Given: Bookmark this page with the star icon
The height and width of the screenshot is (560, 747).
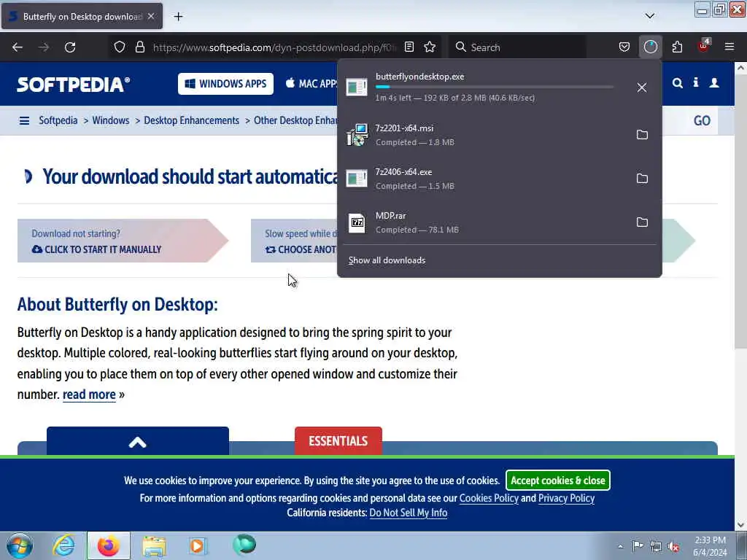Looking at the screenshot, I should point(430,47).
